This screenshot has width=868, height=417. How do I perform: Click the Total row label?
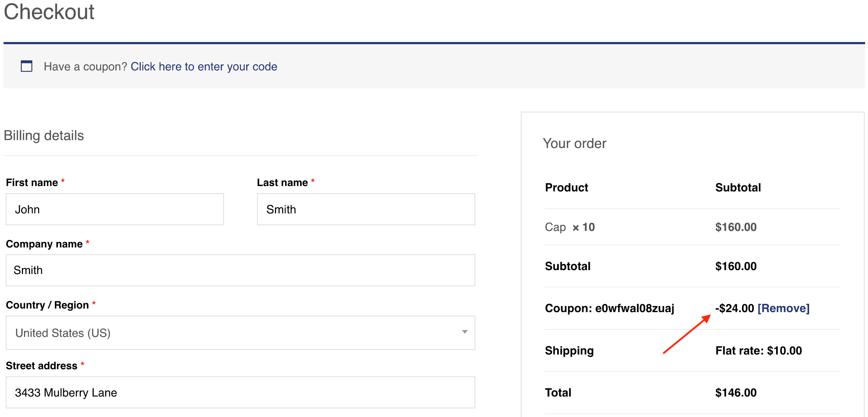pos(558,393)
